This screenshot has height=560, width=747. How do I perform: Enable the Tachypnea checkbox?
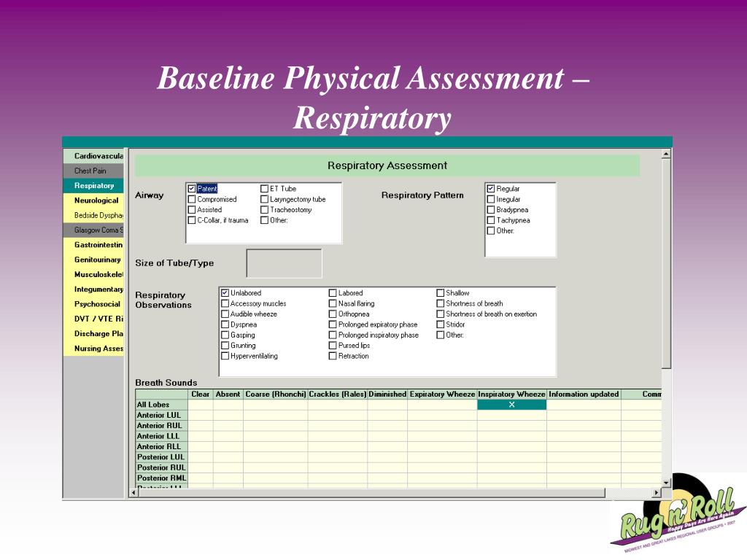pyautogui.click(x=491, y=220)
